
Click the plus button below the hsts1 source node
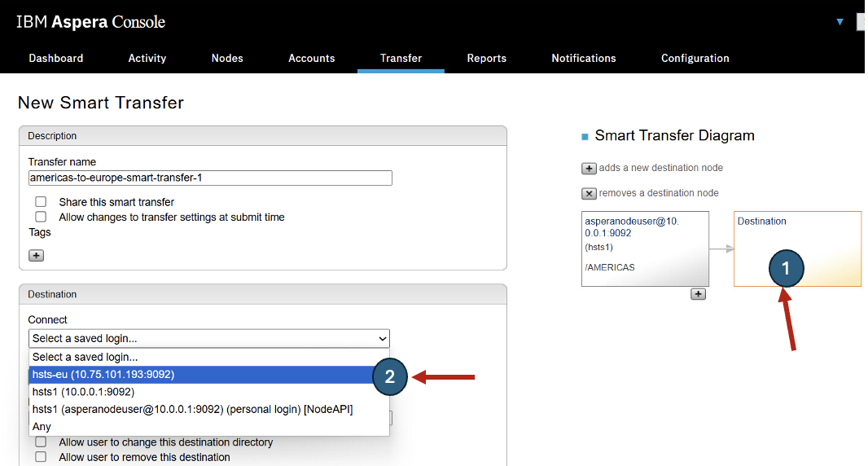698,294
